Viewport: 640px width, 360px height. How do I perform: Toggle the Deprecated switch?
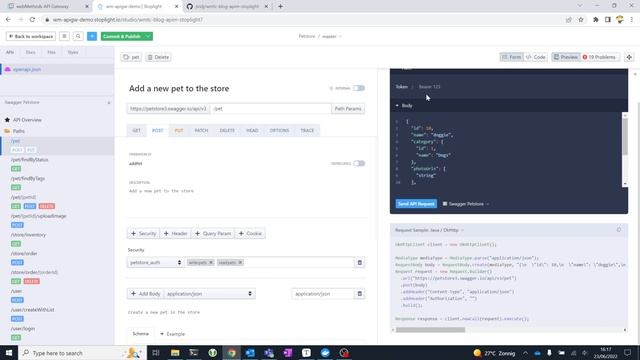(x=359, y=163)
